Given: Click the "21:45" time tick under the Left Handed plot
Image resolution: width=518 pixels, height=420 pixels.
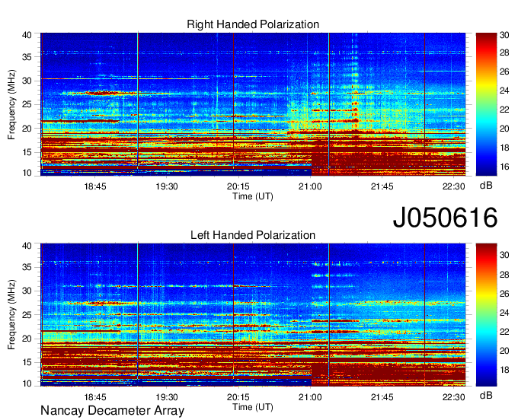Looking at the screenshot, I should click(382, 397).
